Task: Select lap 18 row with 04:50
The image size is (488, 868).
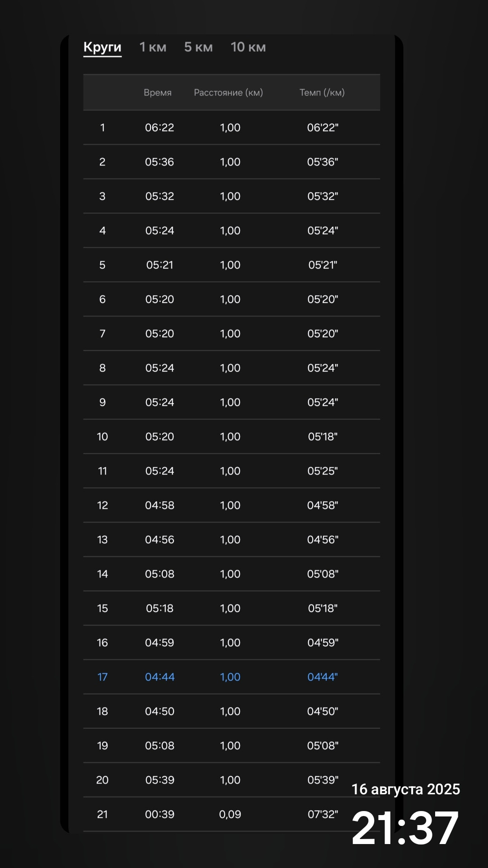Action: tap(231, 712)
